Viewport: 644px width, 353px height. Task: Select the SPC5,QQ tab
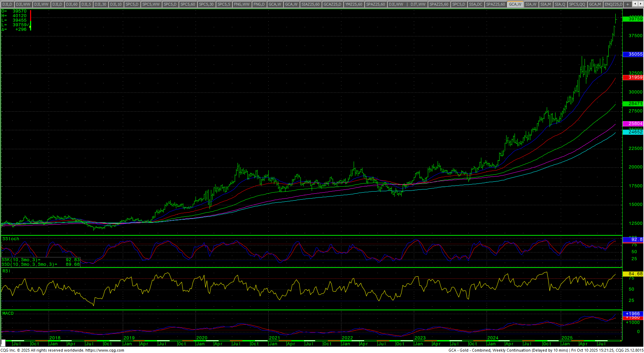point(577,4)
